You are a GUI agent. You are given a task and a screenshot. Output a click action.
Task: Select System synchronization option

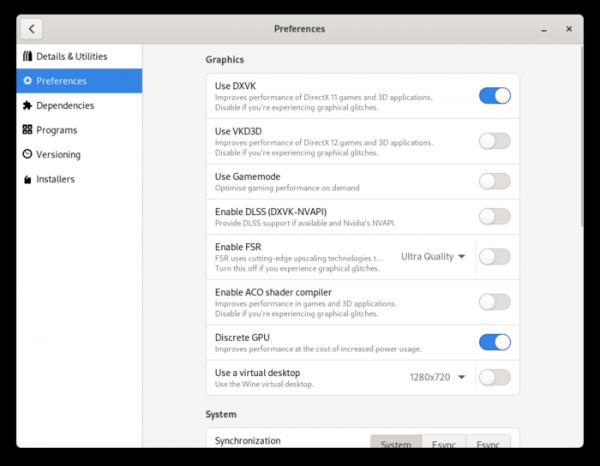coord(395,444)
